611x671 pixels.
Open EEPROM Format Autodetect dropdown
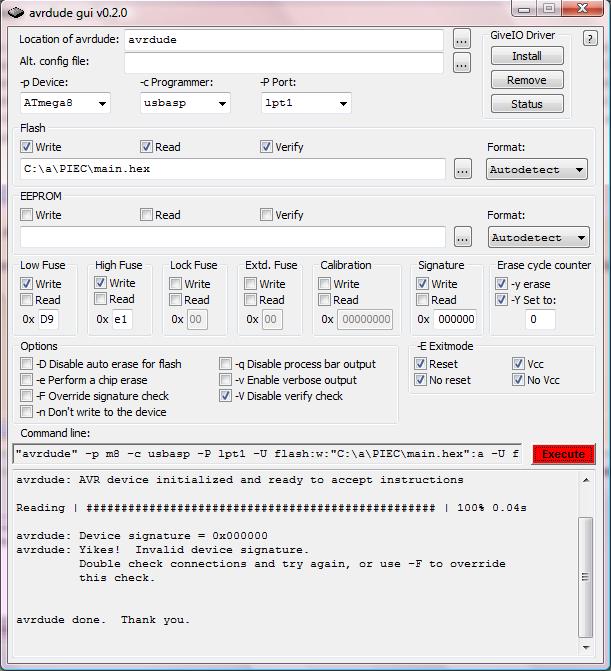pyautogui.click(x=538, y=238)
